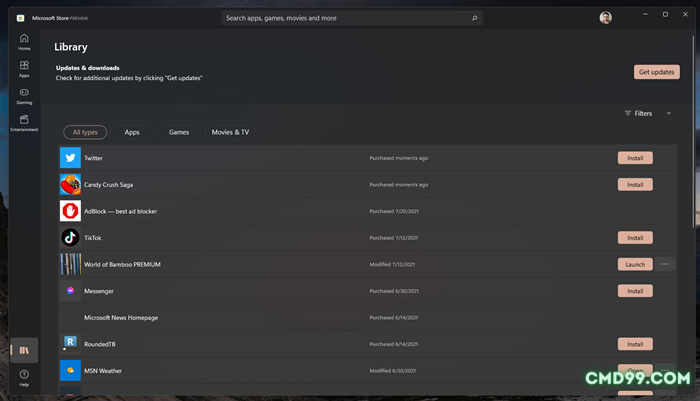Open the Apps sidebar section
This screenshot has width=700, height=401.
[x=24, y=69]
